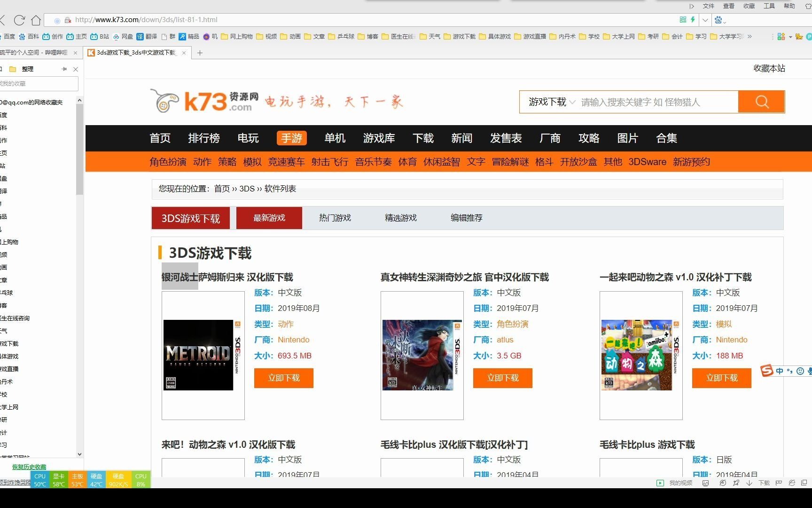Image resolution: width=812 pixels, height=508 pixels.
Task: Expand the address bar history dropdown arrow
Action: [705, 20]
